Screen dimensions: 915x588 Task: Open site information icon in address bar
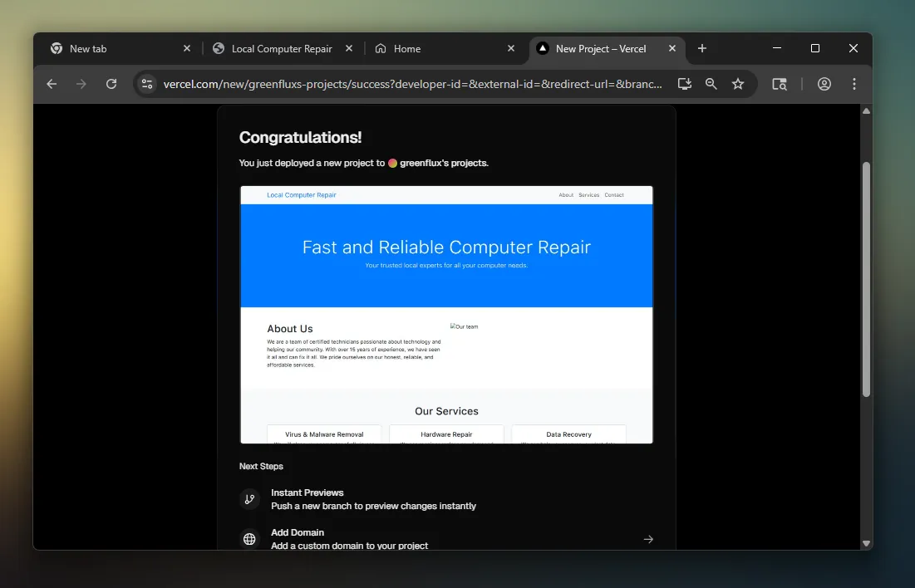(x=148, y=84)
